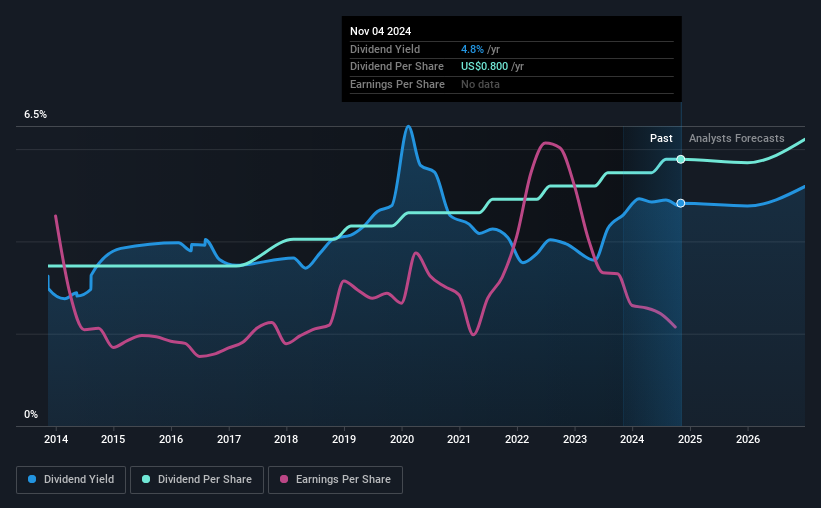
Task: Click the 0% y-axis label
Action: tap(31, 414)
